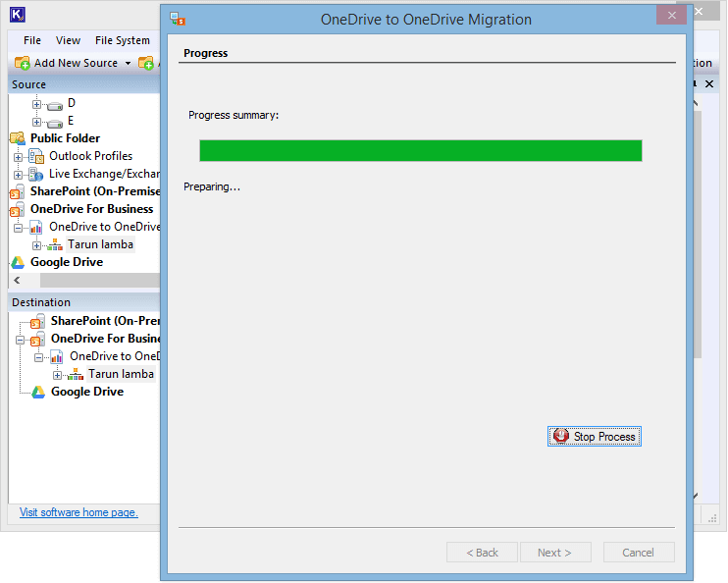
Task: Open the Visit software home page link
Action: 78,512
